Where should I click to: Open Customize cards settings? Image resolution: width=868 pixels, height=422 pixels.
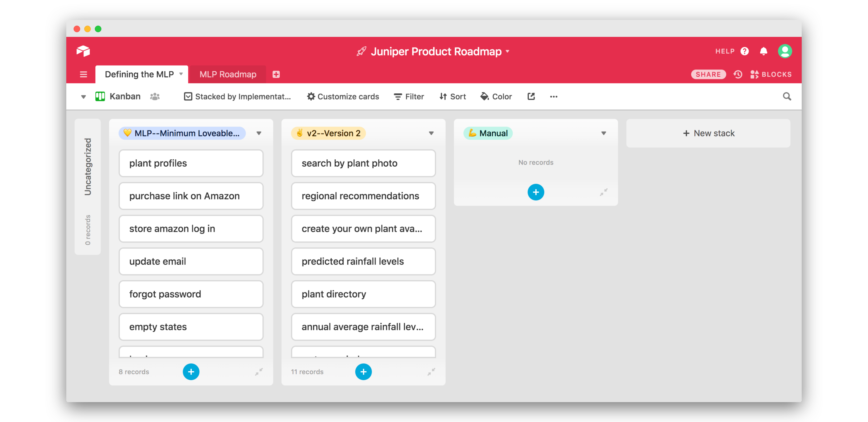coord(343,97)
